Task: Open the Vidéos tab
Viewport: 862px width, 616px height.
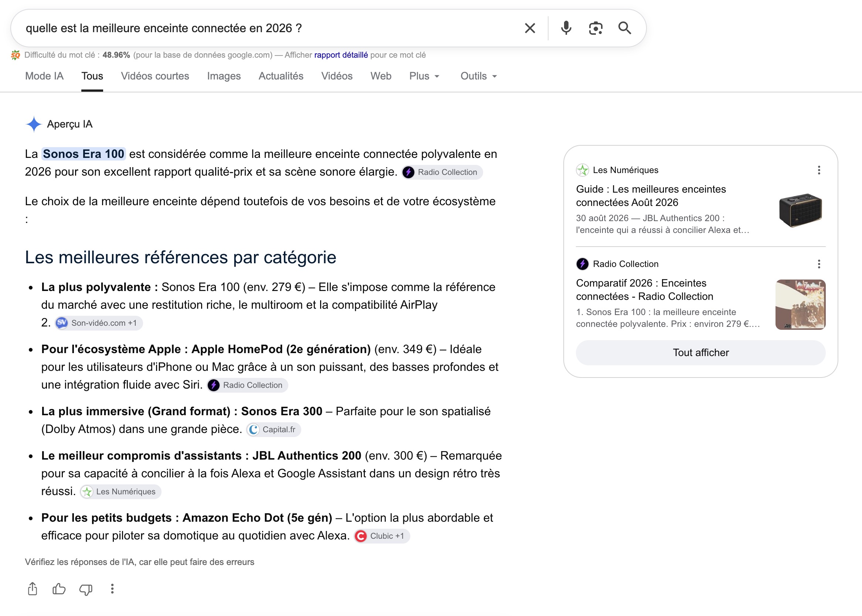Action: (x=337, y=76)
